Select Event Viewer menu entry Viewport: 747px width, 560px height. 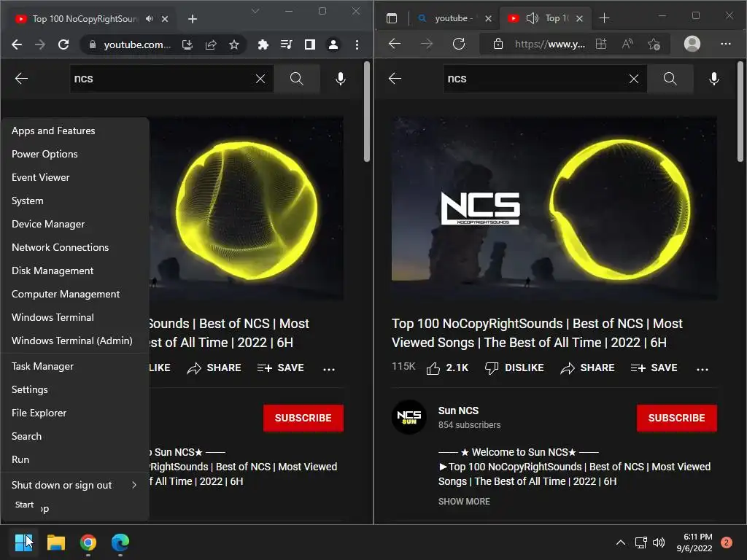point(75,177)
